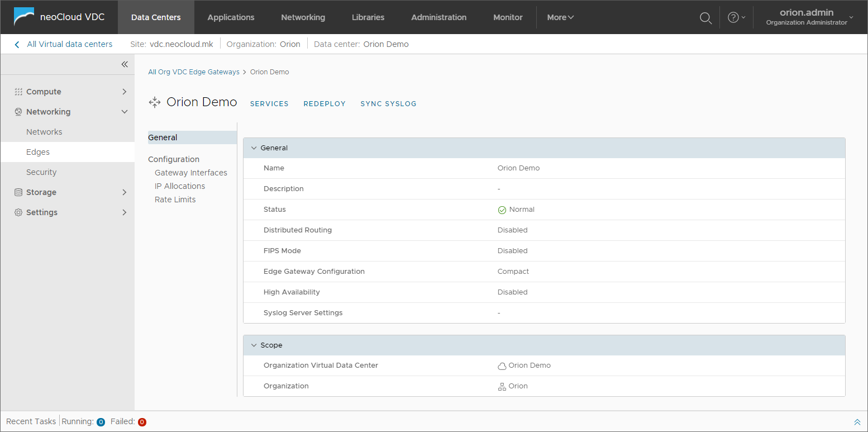Click the Configuration heading in edge menu
Screen dimensions: 868x432
click(174, 159)
